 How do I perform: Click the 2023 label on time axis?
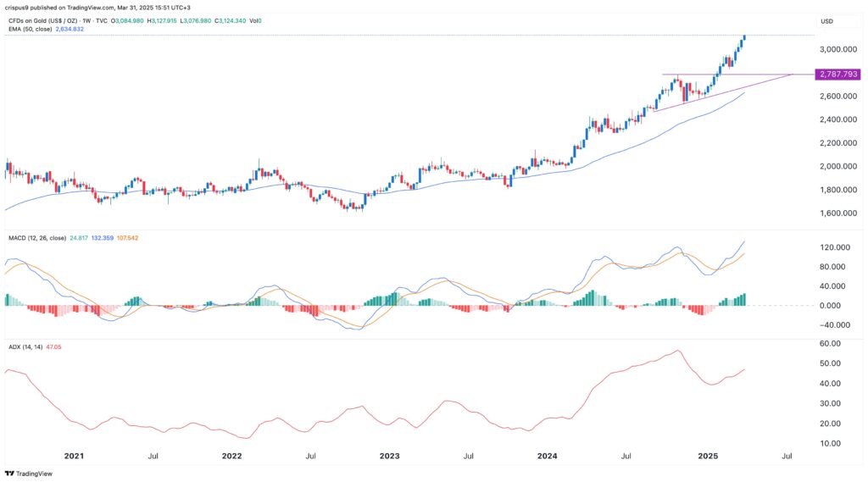click(x=390, y=456)
